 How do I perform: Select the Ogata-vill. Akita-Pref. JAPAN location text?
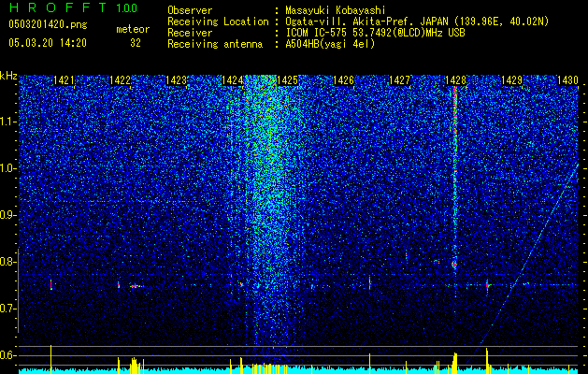[x=417, y=22]
